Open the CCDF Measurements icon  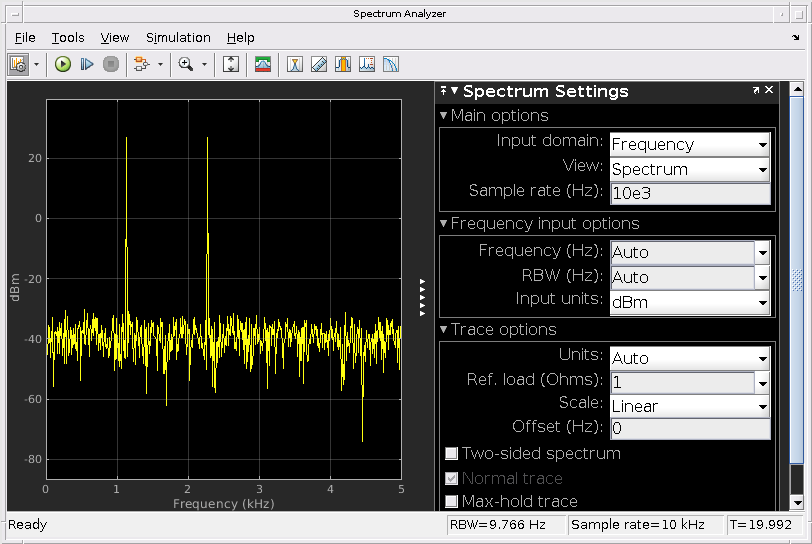click(x=391, y=64)
